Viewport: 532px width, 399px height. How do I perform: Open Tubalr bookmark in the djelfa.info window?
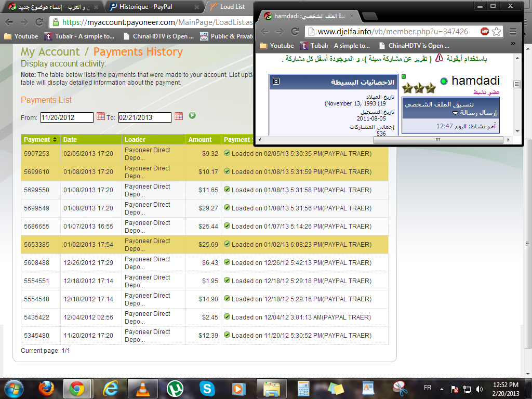(x=335, y=46)
